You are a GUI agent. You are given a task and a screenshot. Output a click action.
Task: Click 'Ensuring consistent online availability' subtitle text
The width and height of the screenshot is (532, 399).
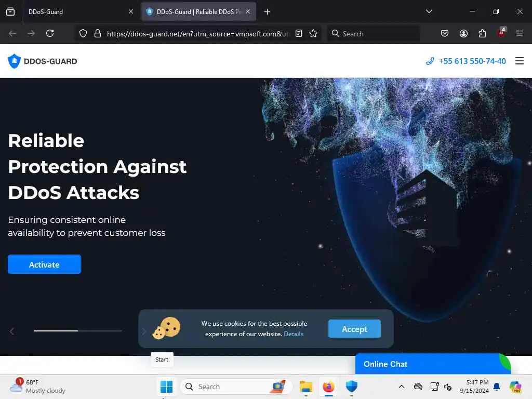click(x=87, y=227)
